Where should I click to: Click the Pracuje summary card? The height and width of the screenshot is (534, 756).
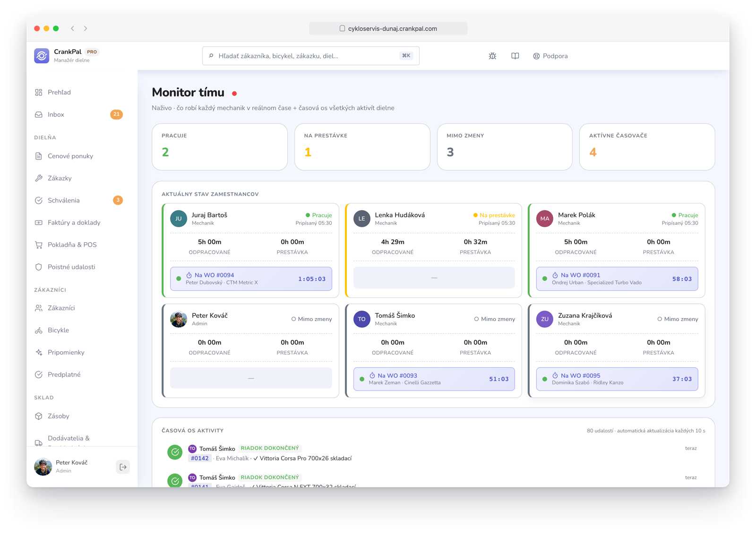point(220,147)
